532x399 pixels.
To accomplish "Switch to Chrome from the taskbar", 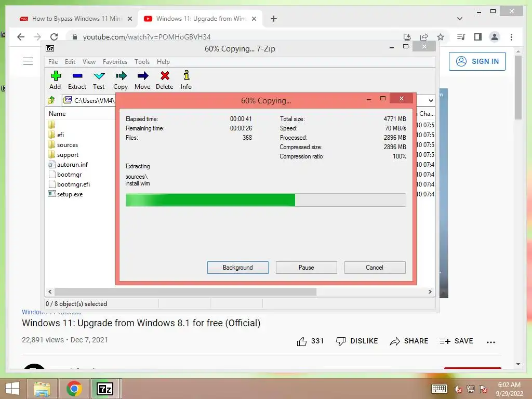I will [74, 389].
